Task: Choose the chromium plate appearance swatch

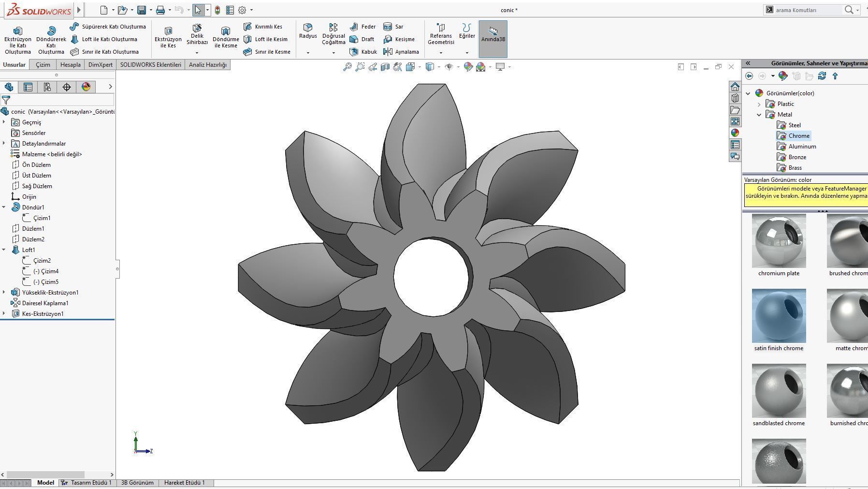Action: click(779, 241)
